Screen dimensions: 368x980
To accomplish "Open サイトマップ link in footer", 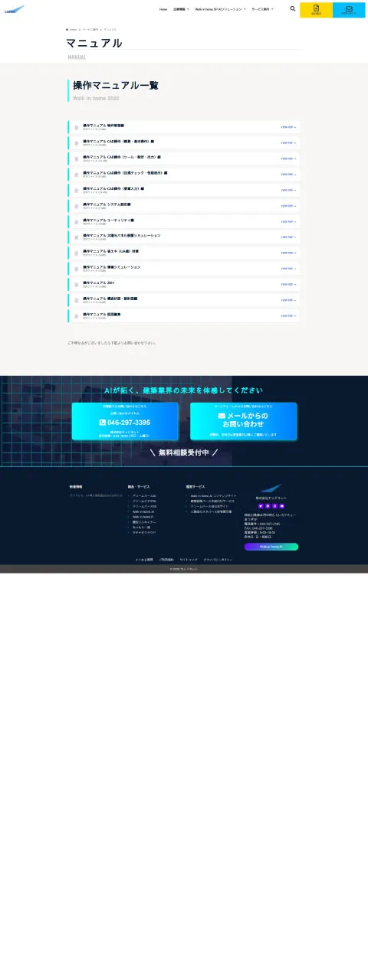I will [189, 560].
